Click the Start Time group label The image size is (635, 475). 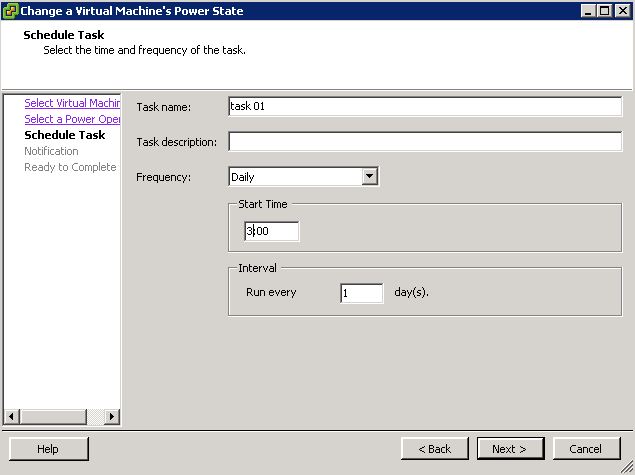(x=263, y=204)
